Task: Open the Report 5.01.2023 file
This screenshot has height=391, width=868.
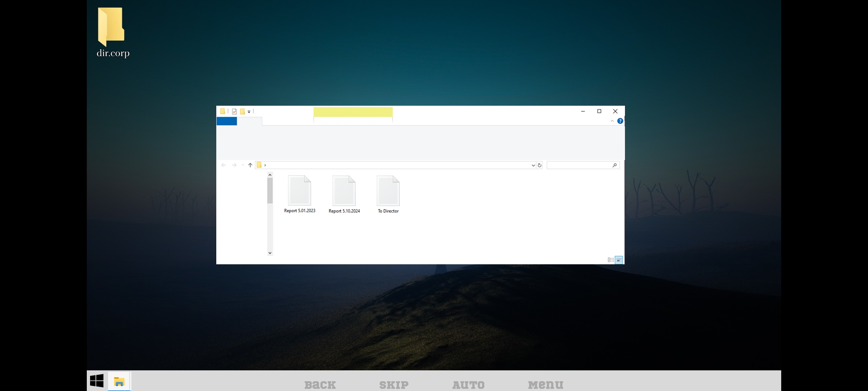Action: 299,191
